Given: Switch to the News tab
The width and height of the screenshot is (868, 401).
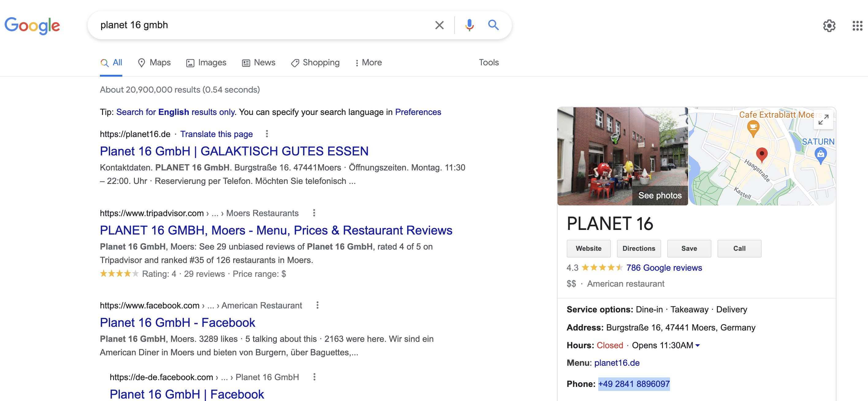Looking at the screenshot, I should tap(259, 63).
